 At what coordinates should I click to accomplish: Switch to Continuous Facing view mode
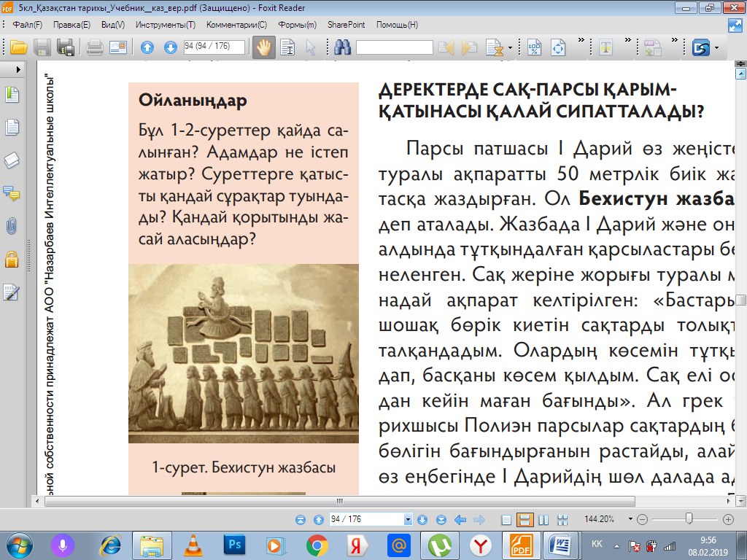[x=562, y=519]
